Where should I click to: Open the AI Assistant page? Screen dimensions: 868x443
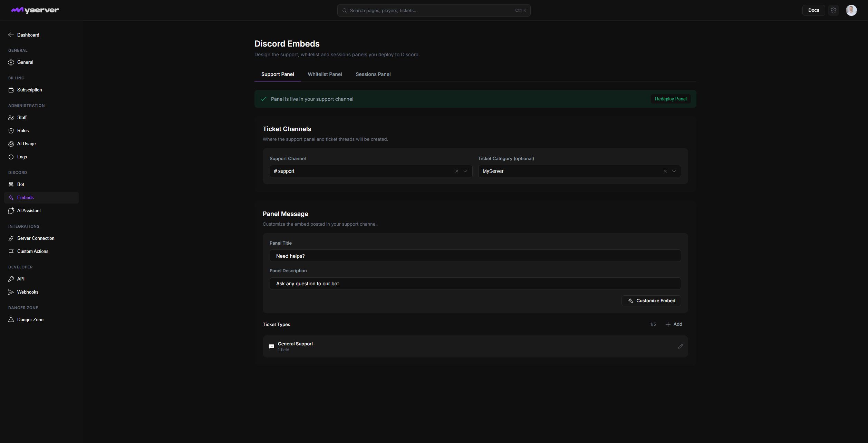(41, 211)
